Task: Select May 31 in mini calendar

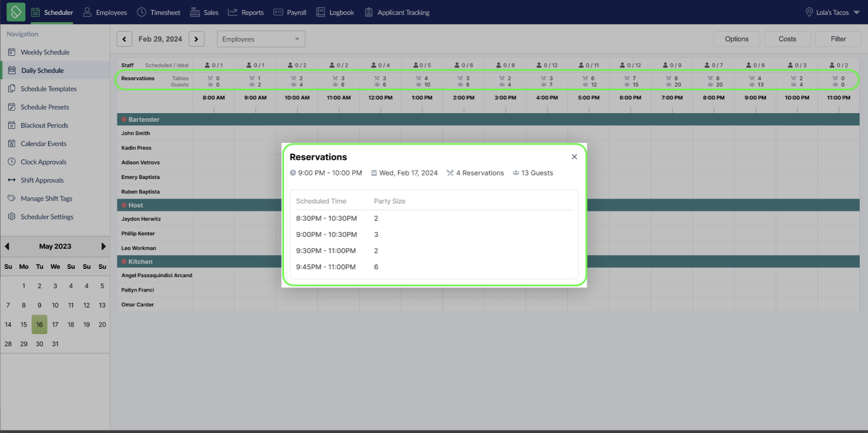Action: [55, 344]
